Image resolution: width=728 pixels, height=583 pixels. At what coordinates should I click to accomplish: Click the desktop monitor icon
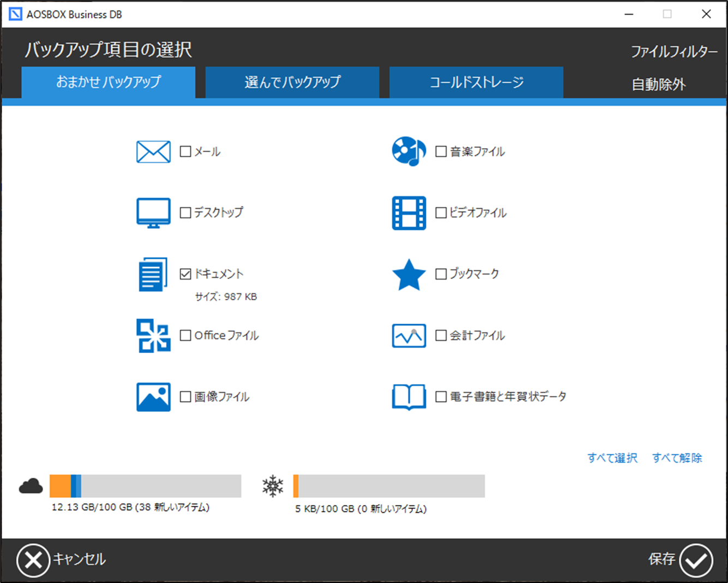[x=153, y=213]
